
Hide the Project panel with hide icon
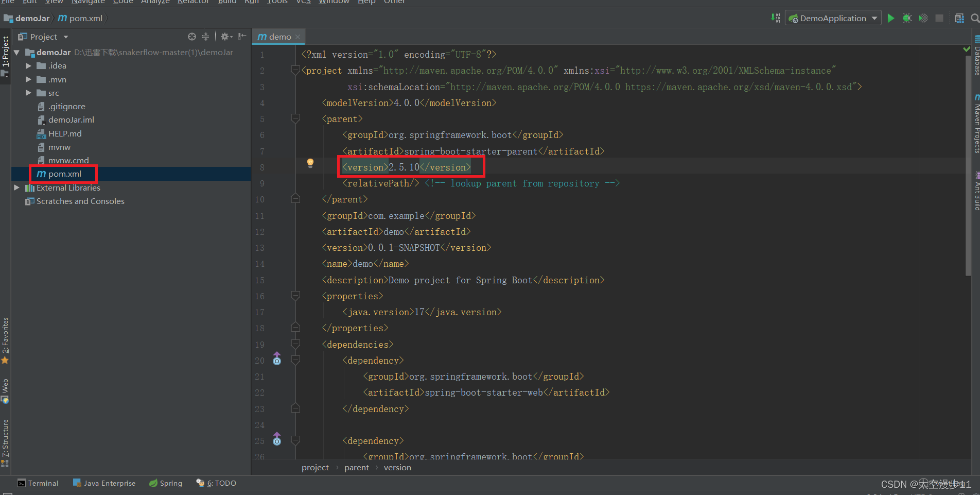pos(242,37)
